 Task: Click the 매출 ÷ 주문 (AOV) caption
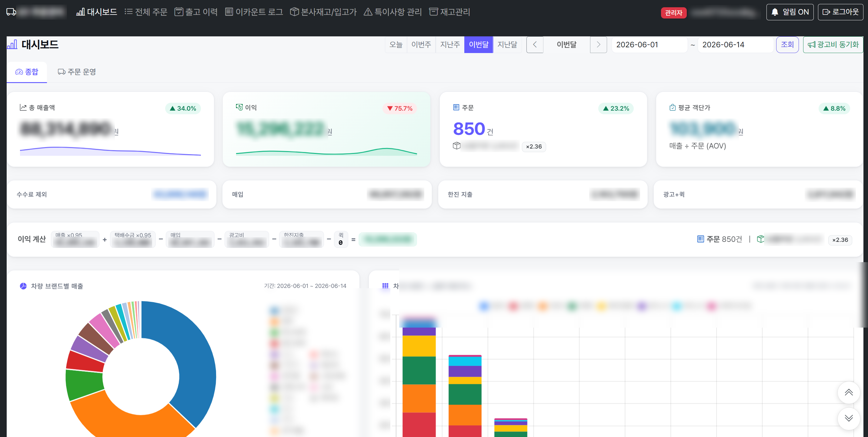point(697,146)
